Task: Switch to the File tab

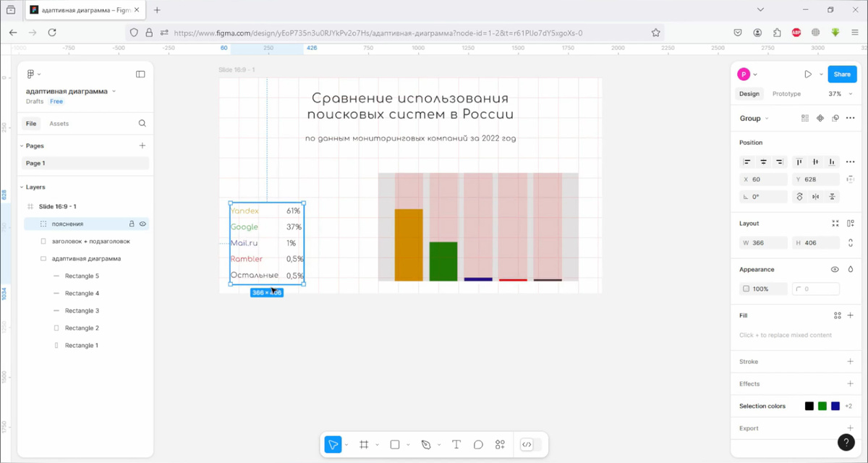Action: click(31, 124)
